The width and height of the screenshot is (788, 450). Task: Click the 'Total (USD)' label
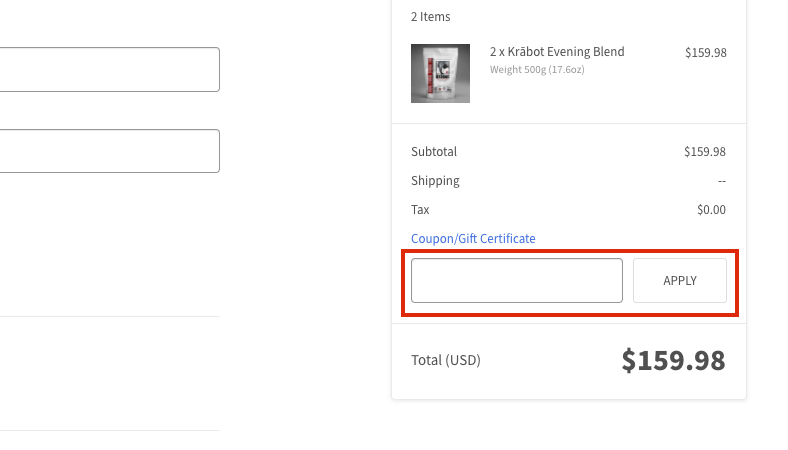coord(446,360)
